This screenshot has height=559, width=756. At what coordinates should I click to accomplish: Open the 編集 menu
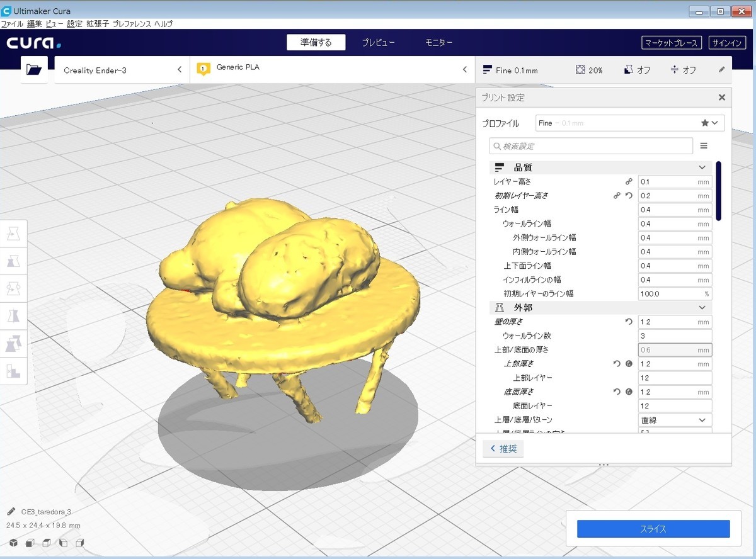pos(35,23)
